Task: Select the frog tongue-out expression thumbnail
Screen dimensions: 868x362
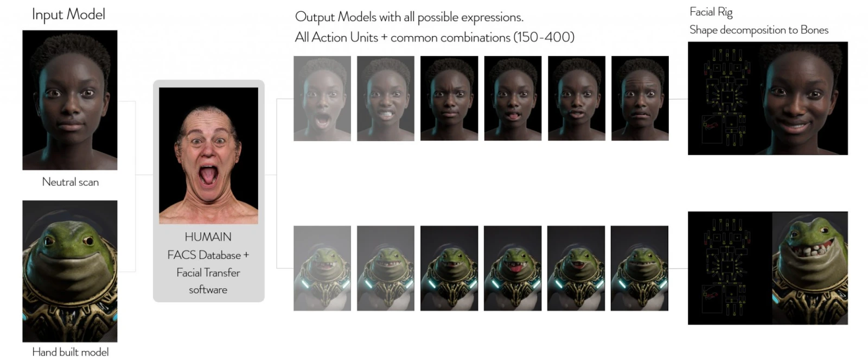Action: pyautogui.click(x=512, y=268)
